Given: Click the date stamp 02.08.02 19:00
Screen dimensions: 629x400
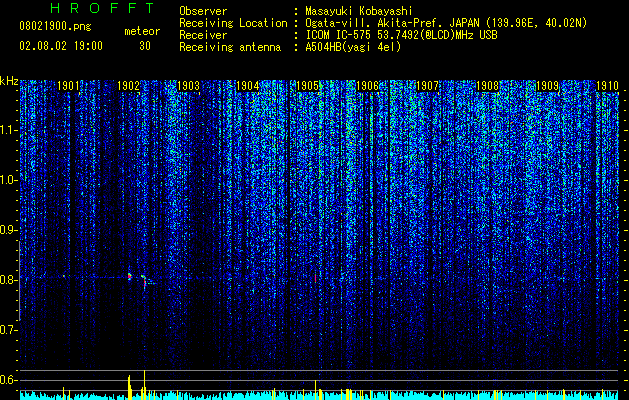Looking at the screenshot, I should 61,46.
